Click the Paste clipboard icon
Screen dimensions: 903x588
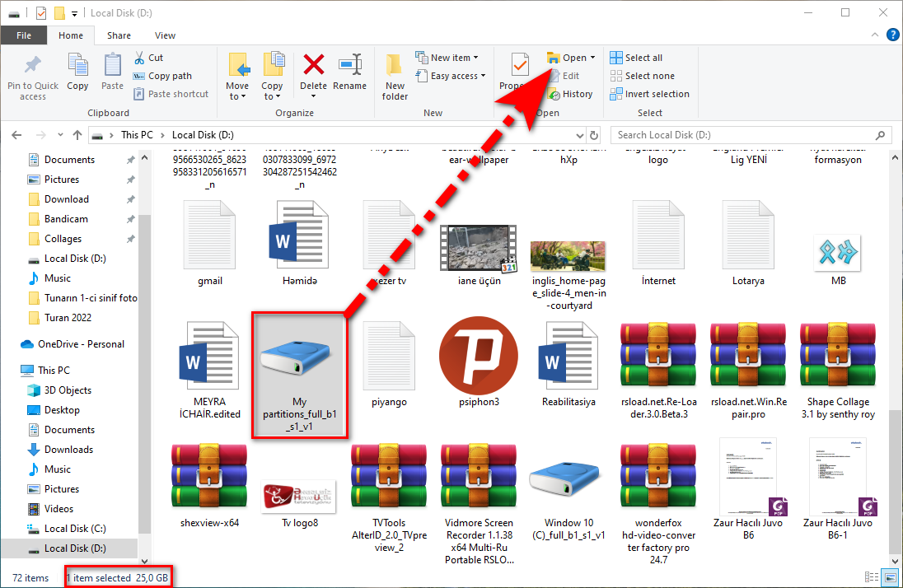(x=112, y=64)
